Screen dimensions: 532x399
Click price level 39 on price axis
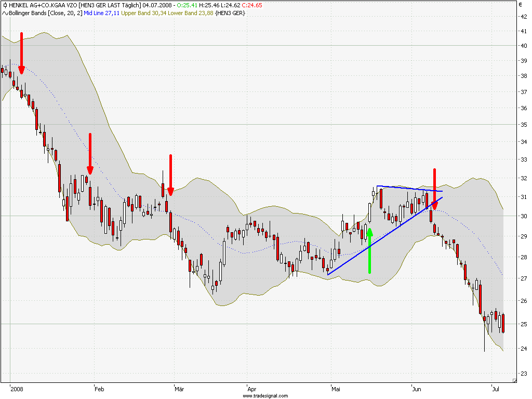coord(524,61)
